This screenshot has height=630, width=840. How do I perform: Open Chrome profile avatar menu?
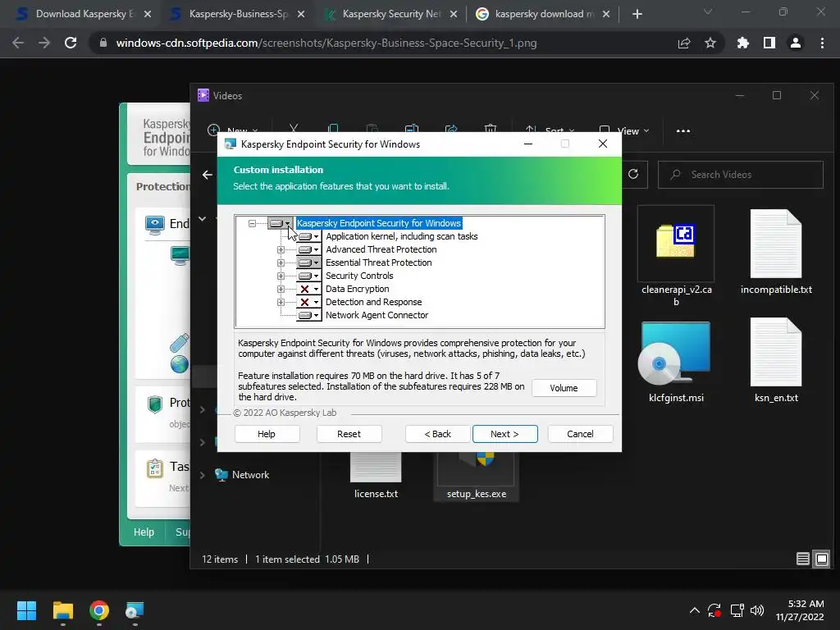(x=796, y=43)
